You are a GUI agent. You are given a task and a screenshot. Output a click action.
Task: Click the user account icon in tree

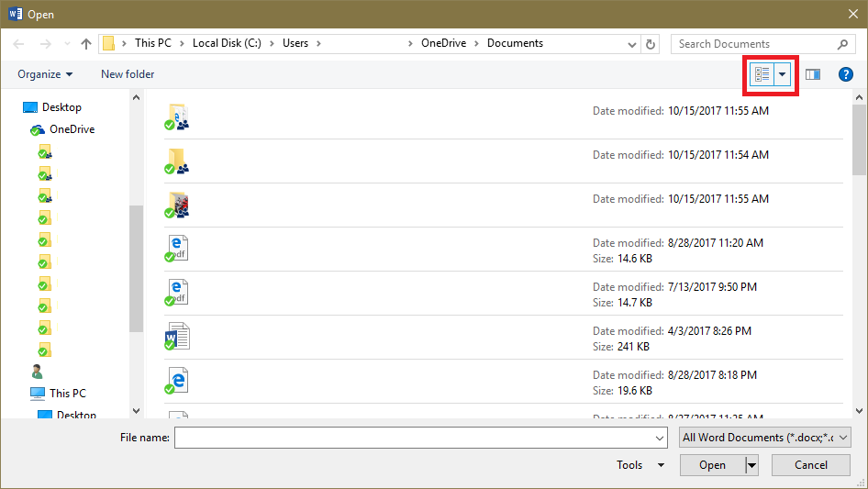(37, 371)
